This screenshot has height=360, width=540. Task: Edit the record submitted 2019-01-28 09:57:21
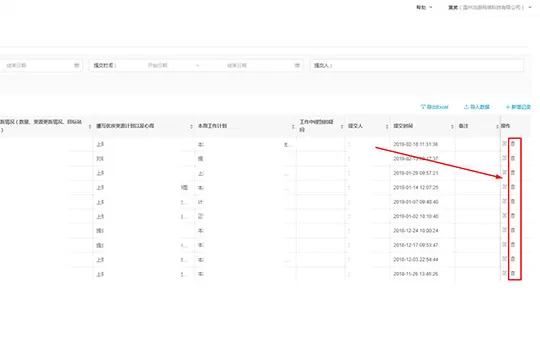click(x=505, y=173)
